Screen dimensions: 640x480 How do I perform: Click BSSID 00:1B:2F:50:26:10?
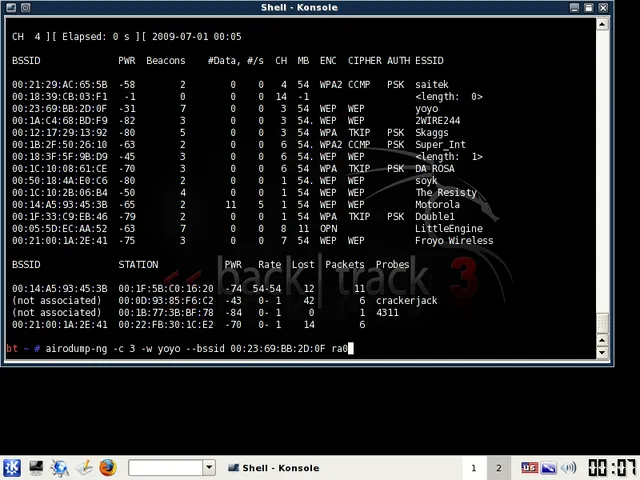coord(60,144)
